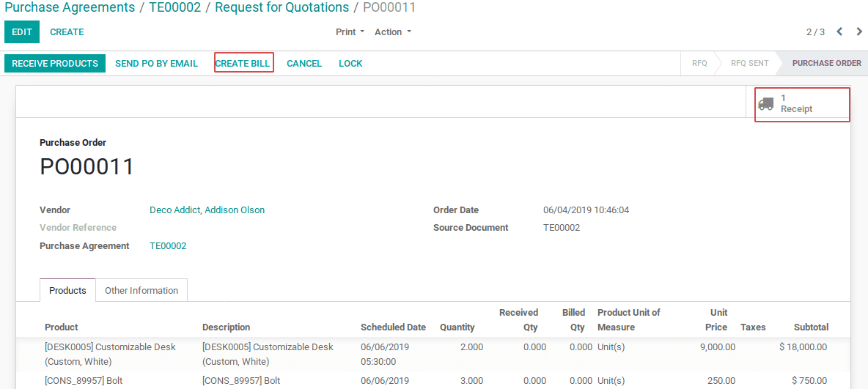Sort by Product column header
868x389 pixels.
[x=62, y=327]
